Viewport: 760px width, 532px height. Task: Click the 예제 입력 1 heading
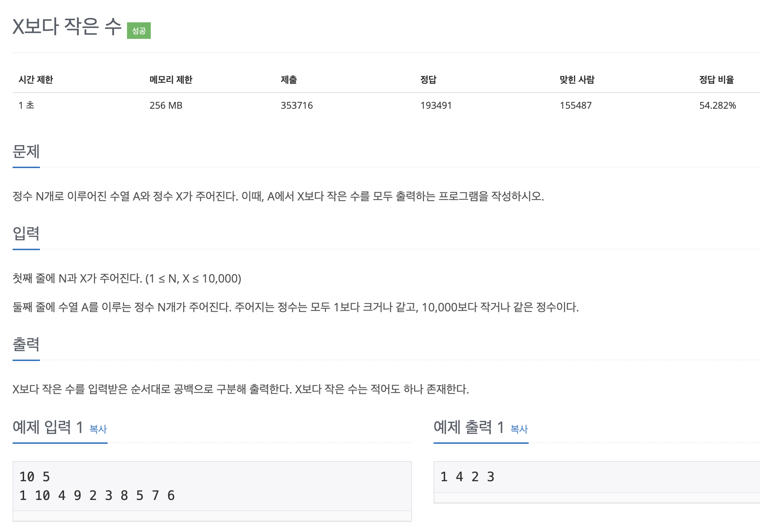48,427
